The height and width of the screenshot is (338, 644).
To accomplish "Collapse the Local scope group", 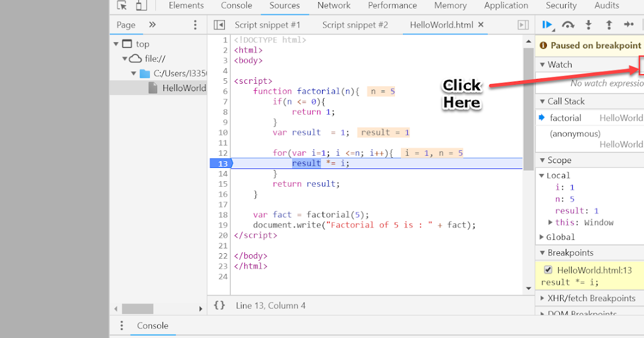I will tap(541, 175).
